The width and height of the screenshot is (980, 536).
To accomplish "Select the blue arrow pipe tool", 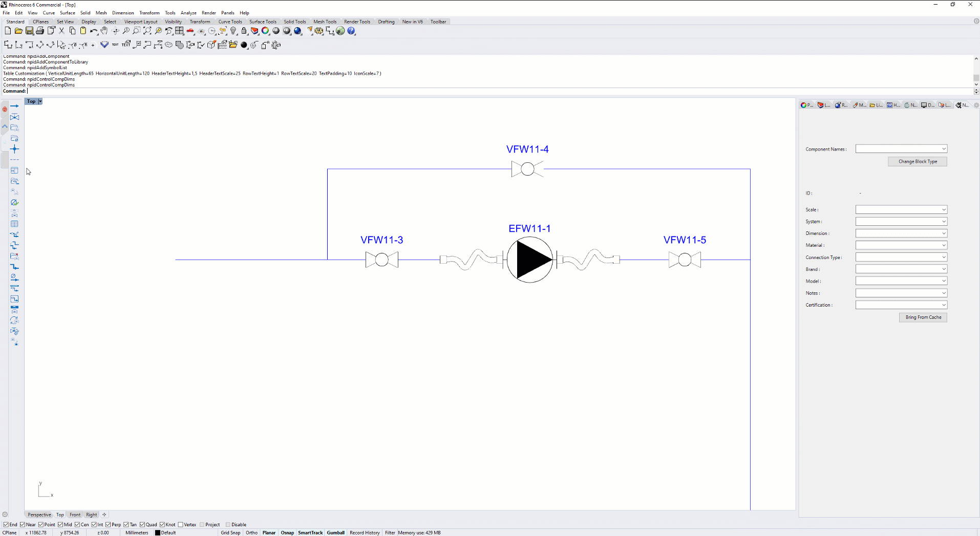I will pos(14,106).
